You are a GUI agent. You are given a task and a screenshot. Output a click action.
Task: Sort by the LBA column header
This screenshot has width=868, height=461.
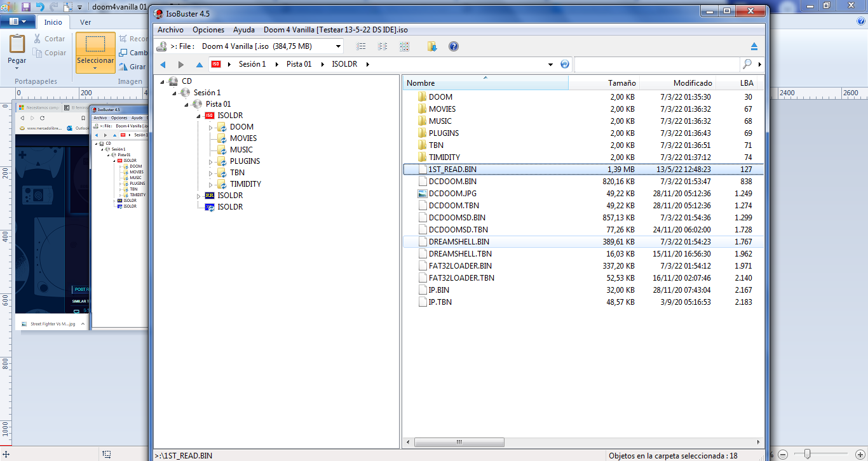tap(736, 83)
